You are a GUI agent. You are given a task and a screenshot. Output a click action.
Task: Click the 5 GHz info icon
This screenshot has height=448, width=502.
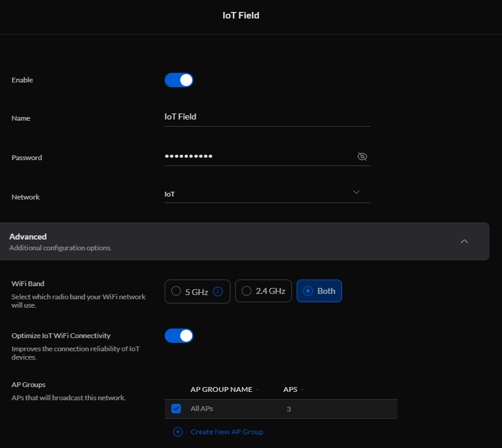(218, 291)
